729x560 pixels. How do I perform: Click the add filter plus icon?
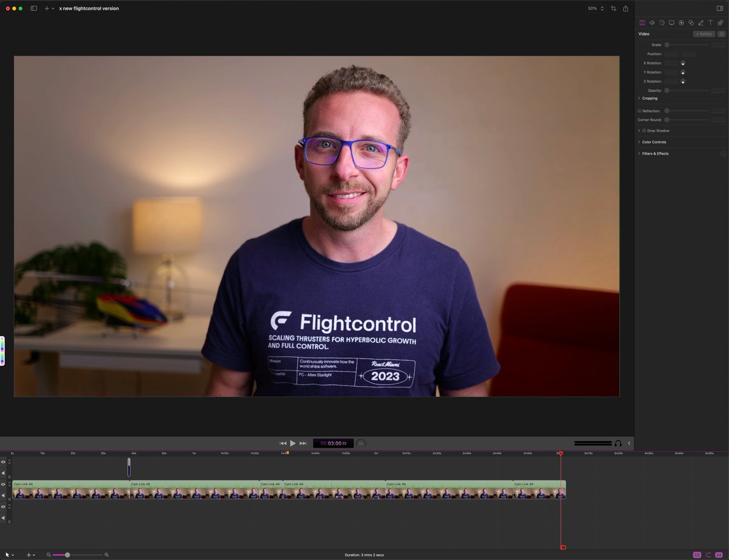pyautogui.click(x=723, y=154)
